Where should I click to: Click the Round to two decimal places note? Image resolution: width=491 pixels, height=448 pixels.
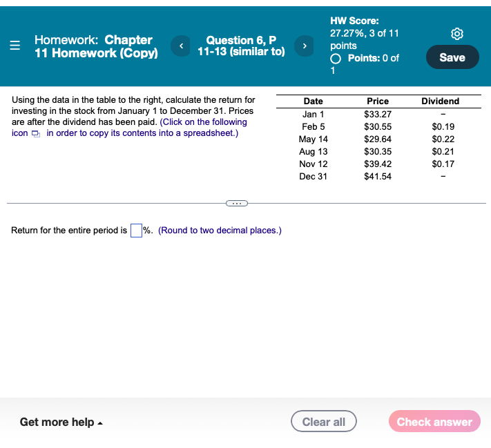[x=220, y=231]
